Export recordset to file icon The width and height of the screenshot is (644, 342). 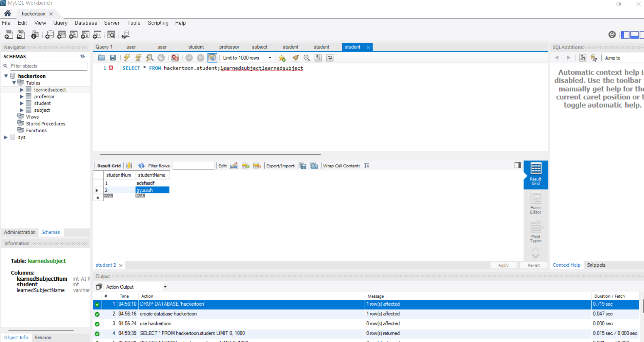point(302,166)
